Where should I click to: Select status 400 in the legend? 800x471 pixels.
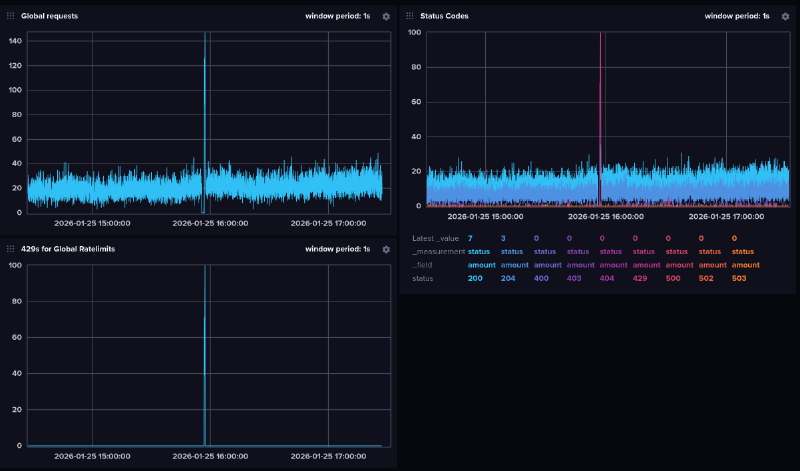[541, 279]
